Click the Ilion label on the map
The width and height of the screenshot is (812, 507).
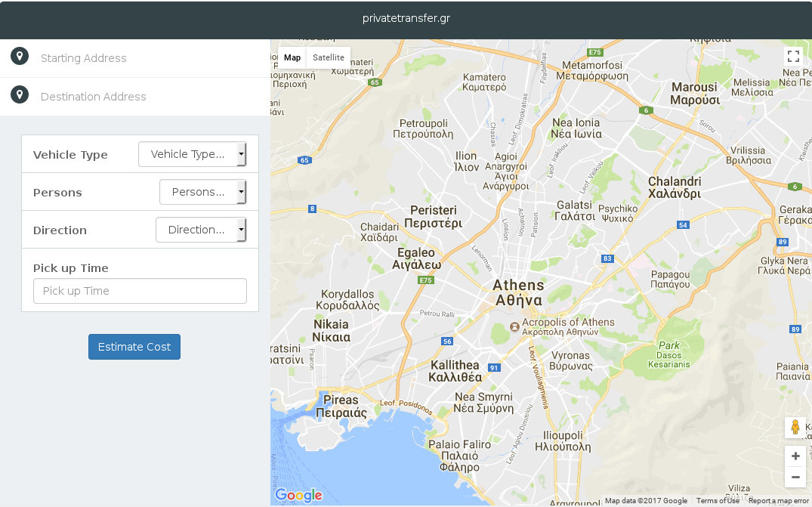[x=466, y=162]
